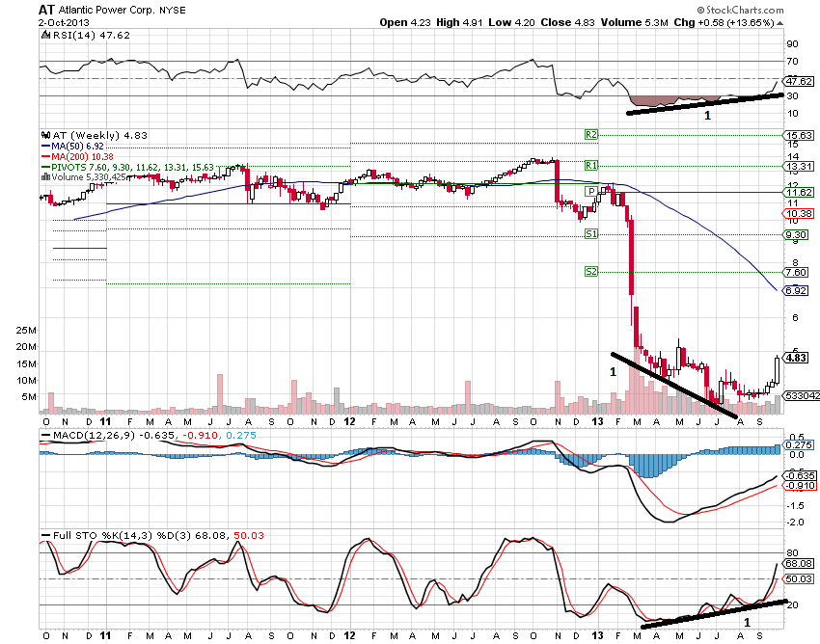Click the candlestick icon before AT (Weekly)
The image size is (820, 644).
46,135
